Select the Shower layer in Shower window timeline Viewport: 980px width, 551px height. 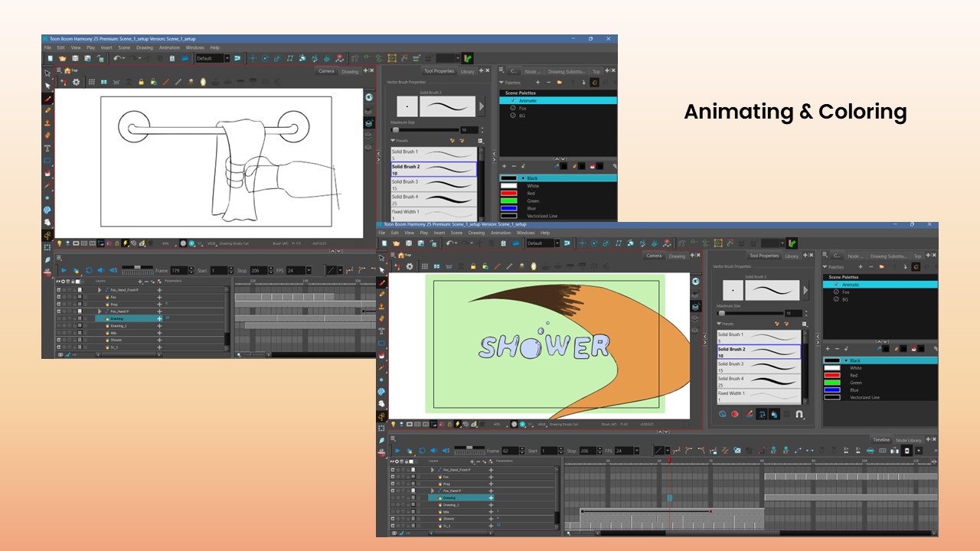[449, 519]
